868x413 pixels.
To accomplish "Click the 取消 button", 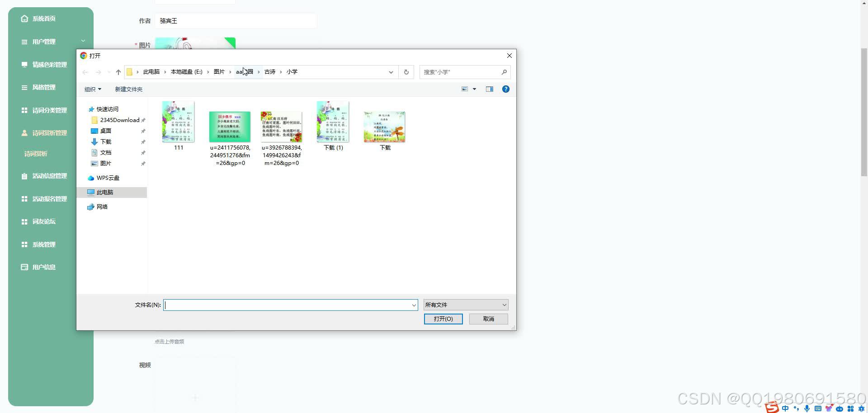I will [x=489, y=319].
